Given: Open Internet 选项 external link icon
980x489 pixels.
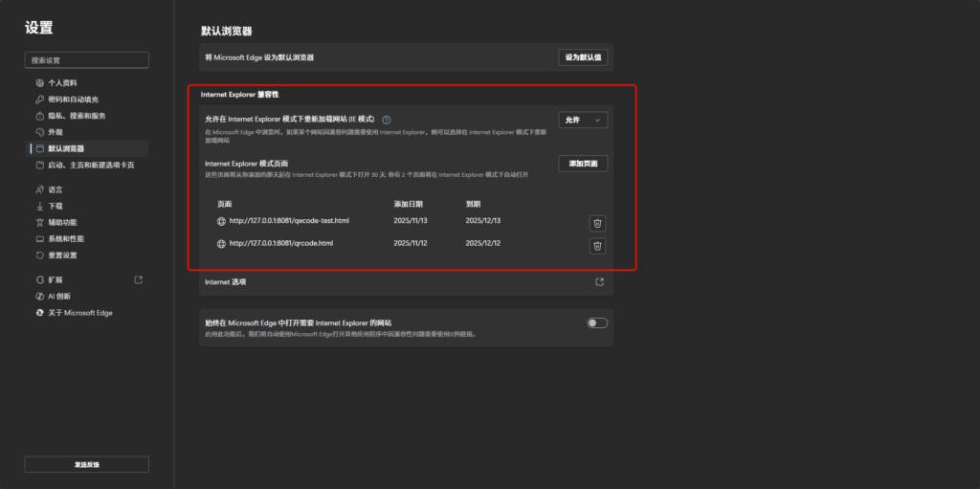Looking at the screenshot, I should 599,282.
